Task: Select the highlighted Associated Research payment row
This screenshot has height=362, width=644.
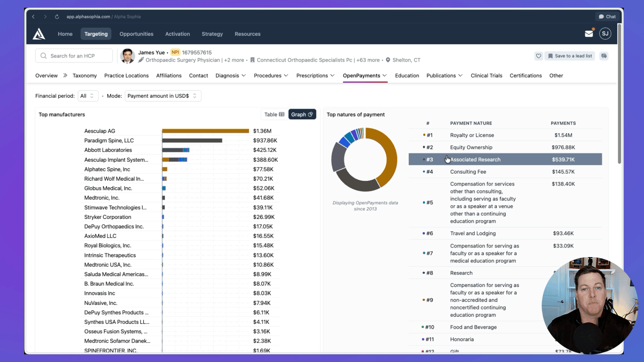Action: (503, 159)
